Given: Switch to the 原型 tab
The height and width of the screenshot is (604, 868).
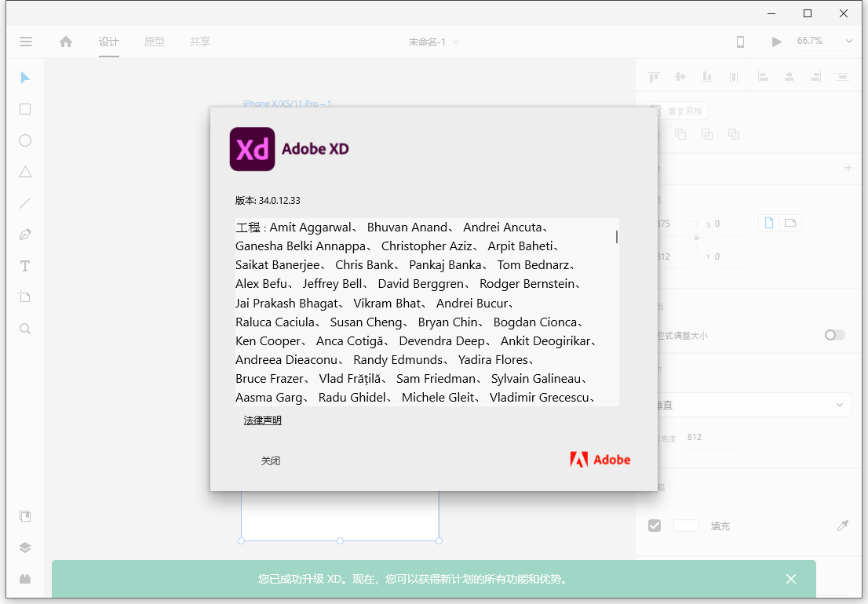Looking at the screenshot, I should [x=155, y=42].
